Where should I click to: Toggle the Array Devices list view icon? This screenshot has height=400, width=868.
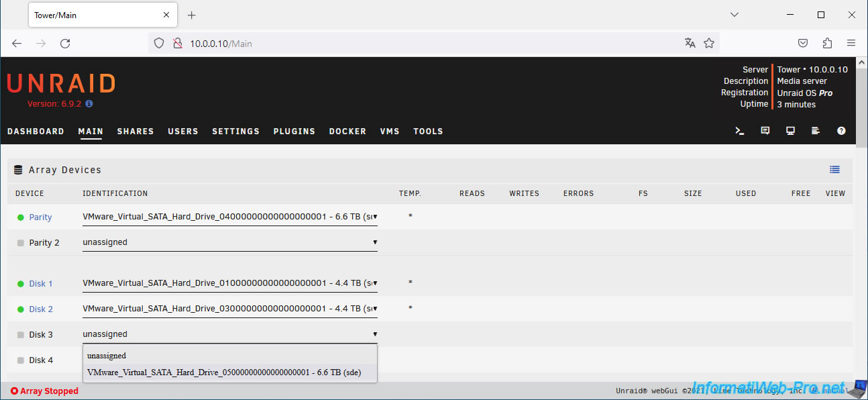(834, 170)
